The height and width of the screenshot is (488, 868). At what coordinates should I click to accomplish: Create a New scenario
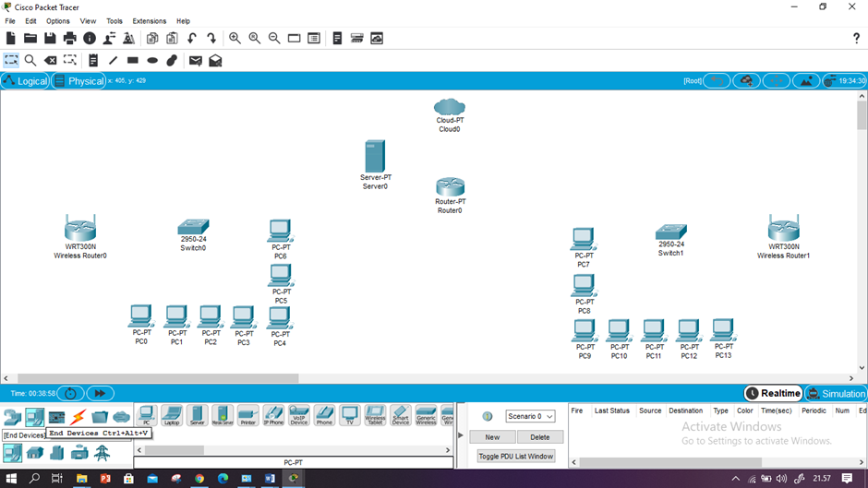tap(492, 437)
